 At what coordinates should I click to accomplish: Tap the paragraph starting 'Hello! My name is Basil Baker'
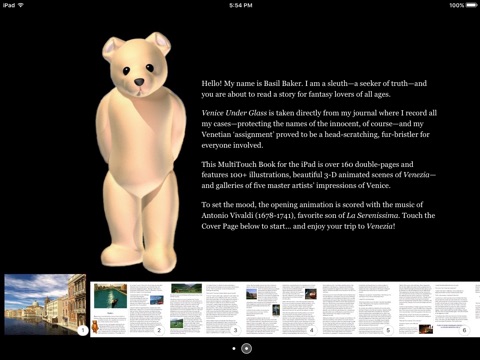[314, 89]
